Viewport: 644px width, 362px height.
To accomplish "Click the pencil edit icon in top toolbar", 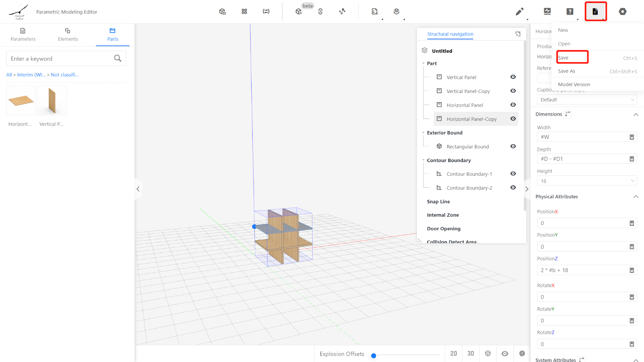I will point(519,12).
